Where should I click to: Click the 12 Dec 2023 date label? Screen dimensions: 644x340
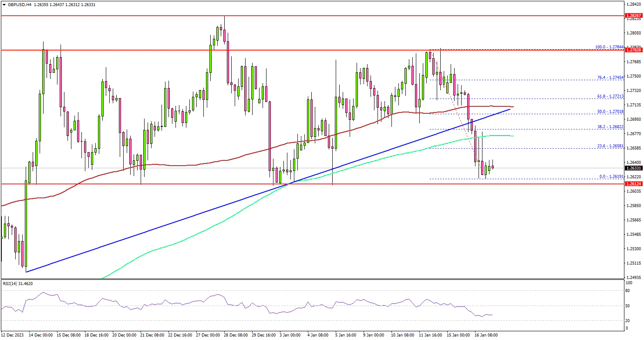pyautogui.click(x=13, y=335)
